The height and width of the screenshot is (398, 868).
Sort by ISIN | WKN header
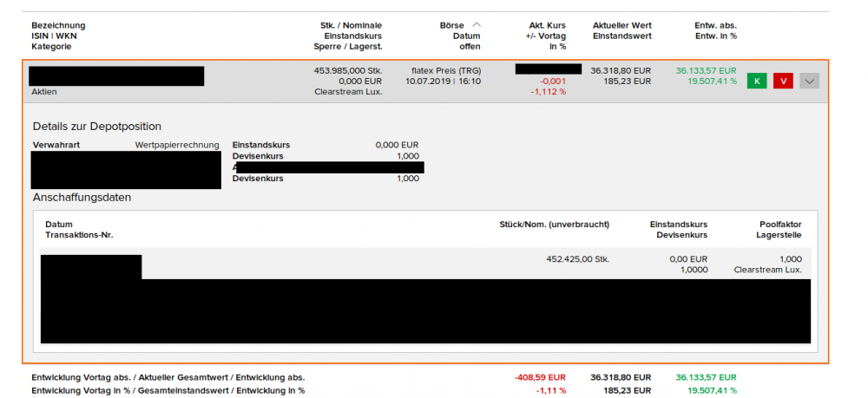[54, 36]
